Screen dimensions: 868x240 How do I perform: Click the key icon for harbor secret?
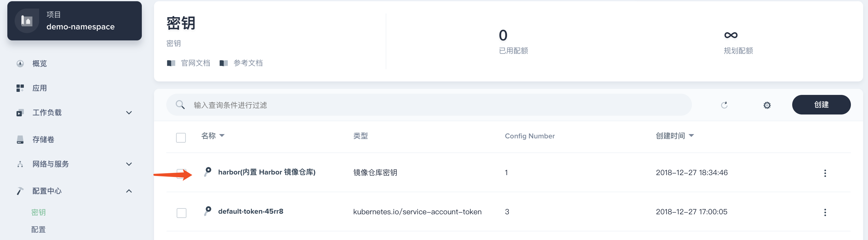point(208,172)
